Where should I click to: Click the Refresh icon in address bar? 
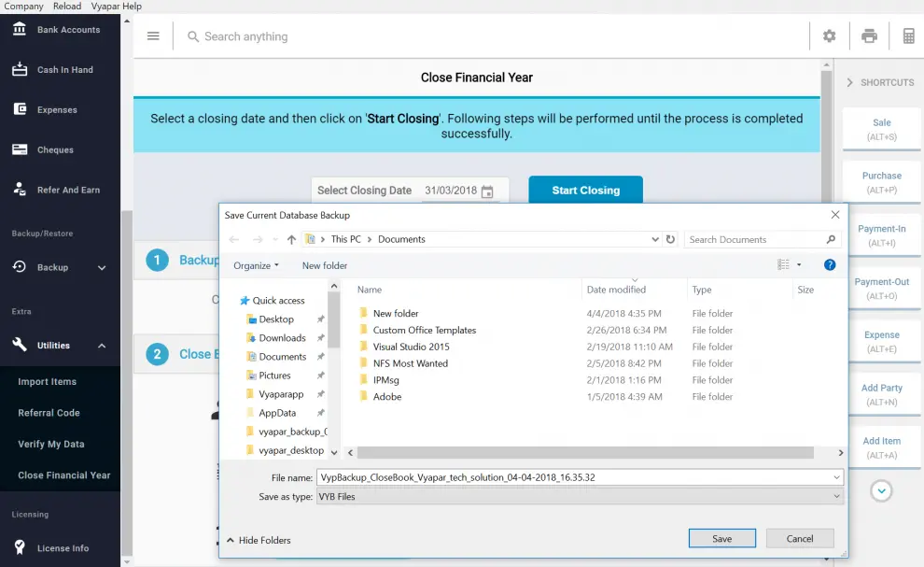671,239
